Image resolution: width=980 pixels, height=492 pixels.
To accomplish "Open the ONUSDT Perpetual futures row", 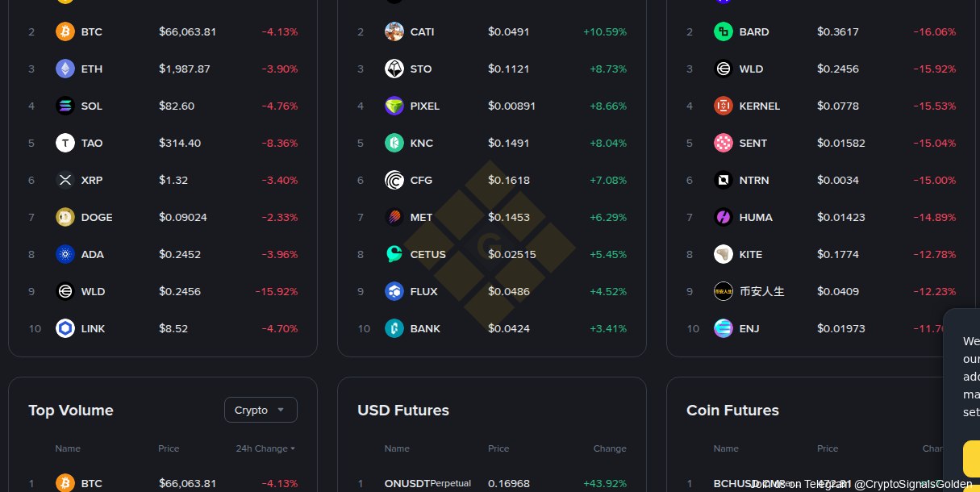I will tap(427, 483).
